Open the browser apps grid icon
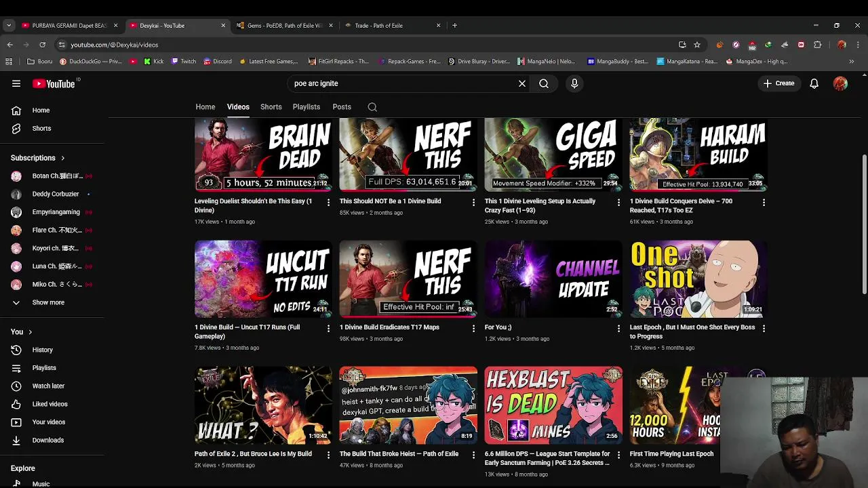The height and width of the screenshot is (488, 868). tap(9, 61)
